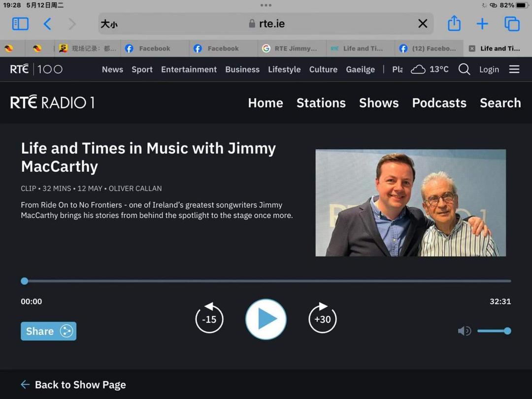Share this clip

(48, 331)
